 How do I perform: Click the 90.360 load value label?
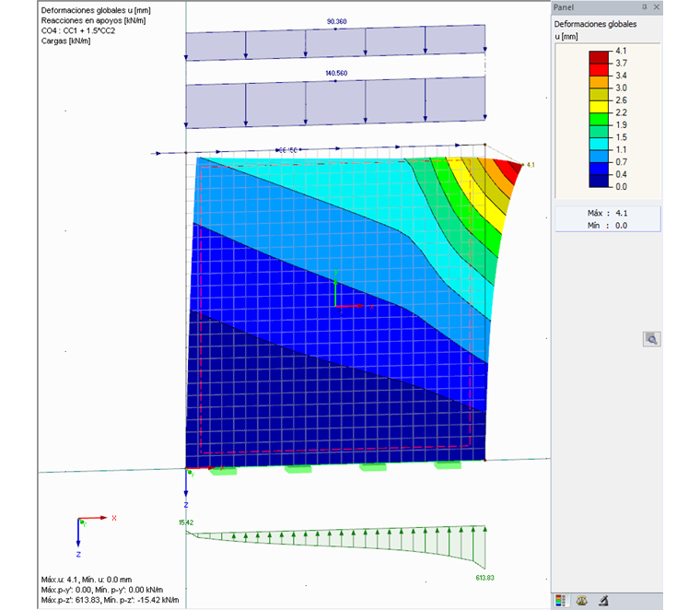(x=336, y=21)
